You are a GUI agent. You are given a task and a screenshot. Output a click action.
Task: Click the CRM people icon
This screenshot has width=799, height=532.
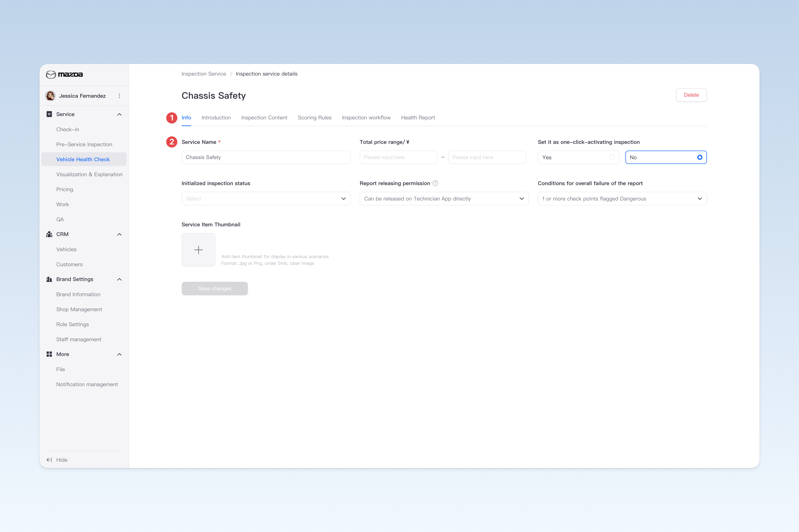click(x=49, y=234)
